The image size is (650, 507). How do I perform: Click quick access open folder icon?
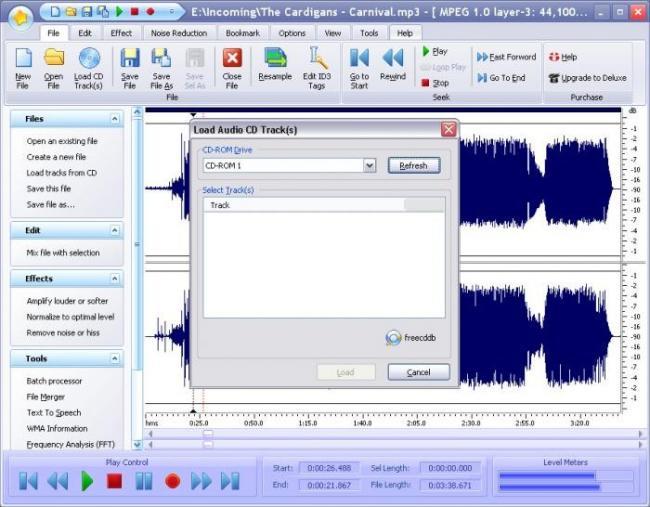(71, 12)
